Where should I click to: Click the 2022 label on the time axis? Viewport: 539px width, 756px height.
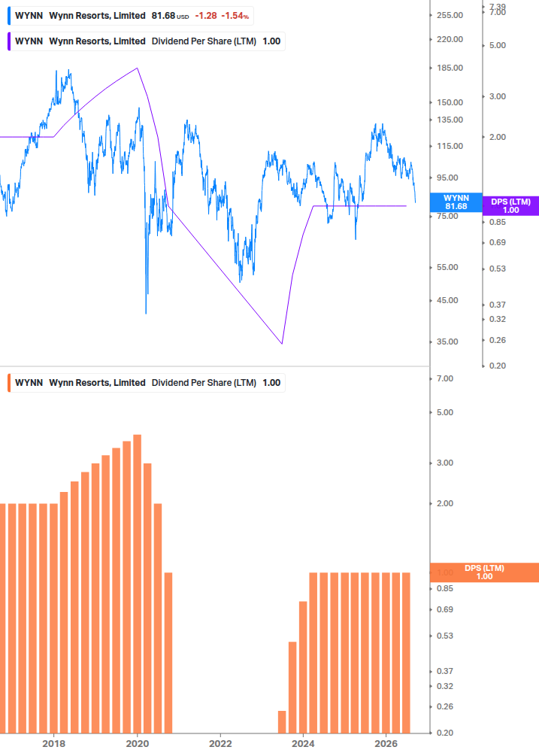click(x=220, y=743)
